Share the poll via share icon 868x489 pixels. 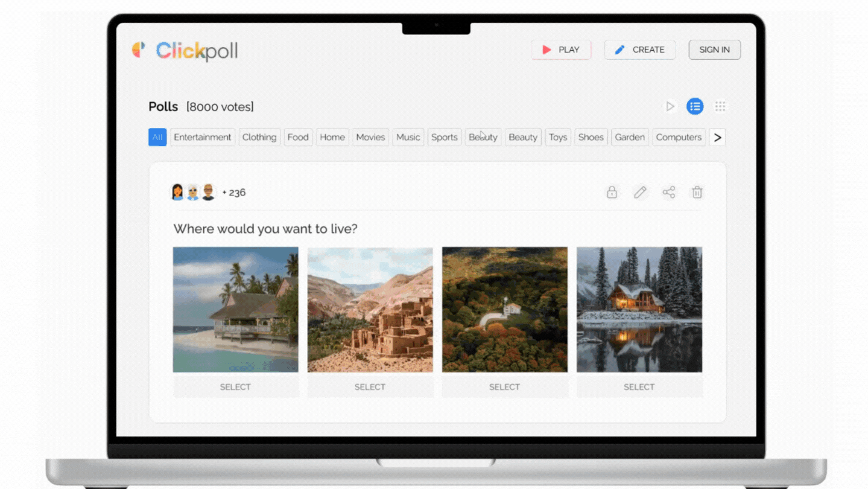pos(668,193)
